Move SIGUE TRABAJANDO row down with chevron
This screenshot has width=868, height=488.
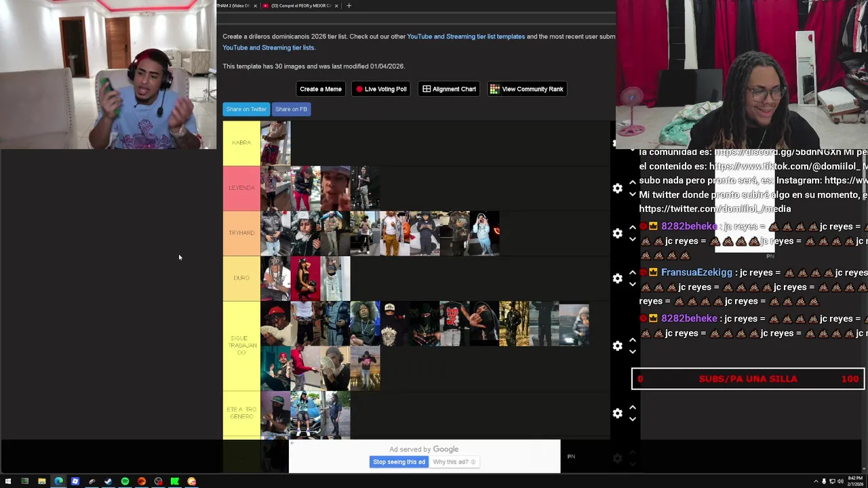[x=633, y=352]
